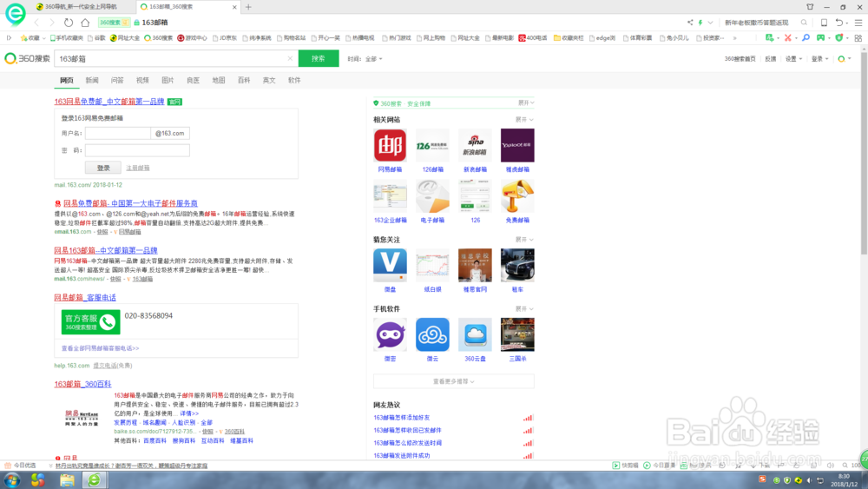Viewport: 868px width, 489px height.
Task: Open the extensions grid icon
Action: pyautogui.click(x=858, y=37)
